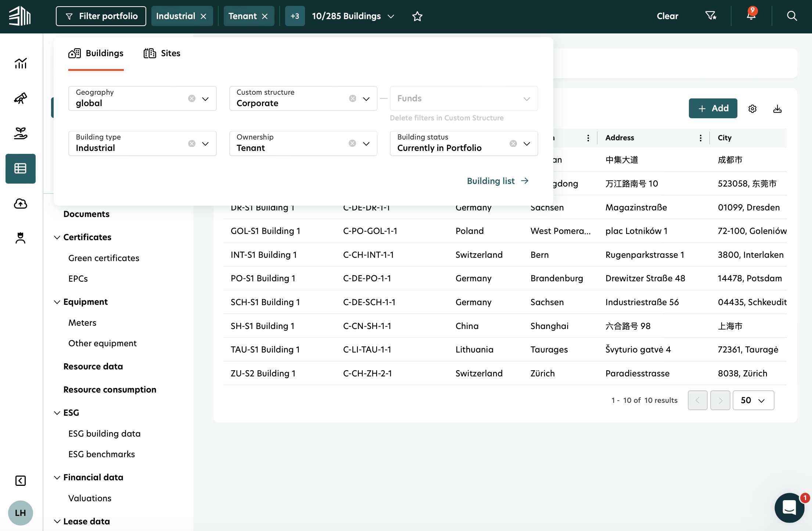Image resolution: width=812 pixels, height=531 pixels.
Task: Open notifications bell icon
Action: click(751, 16)
